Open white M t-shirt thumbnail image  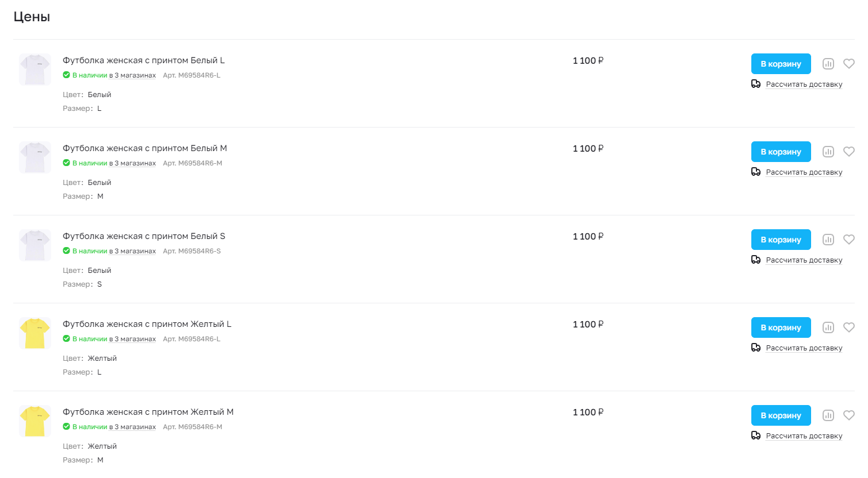[x=35, y=157]
